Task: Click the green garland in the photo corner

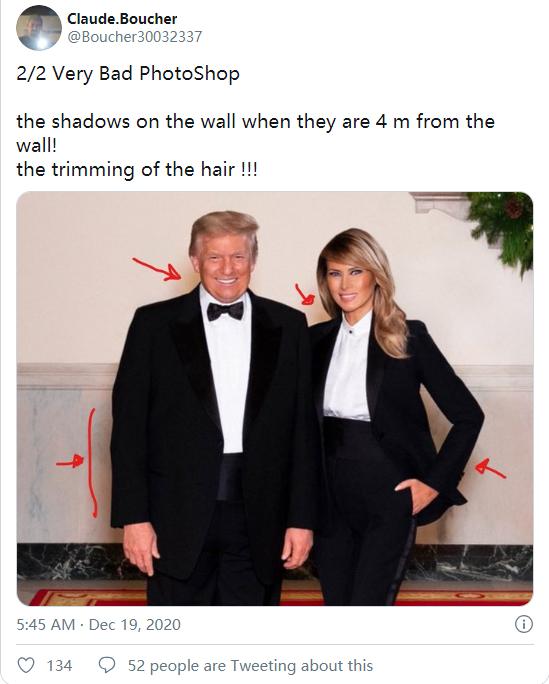Action: tap(502, 229)
